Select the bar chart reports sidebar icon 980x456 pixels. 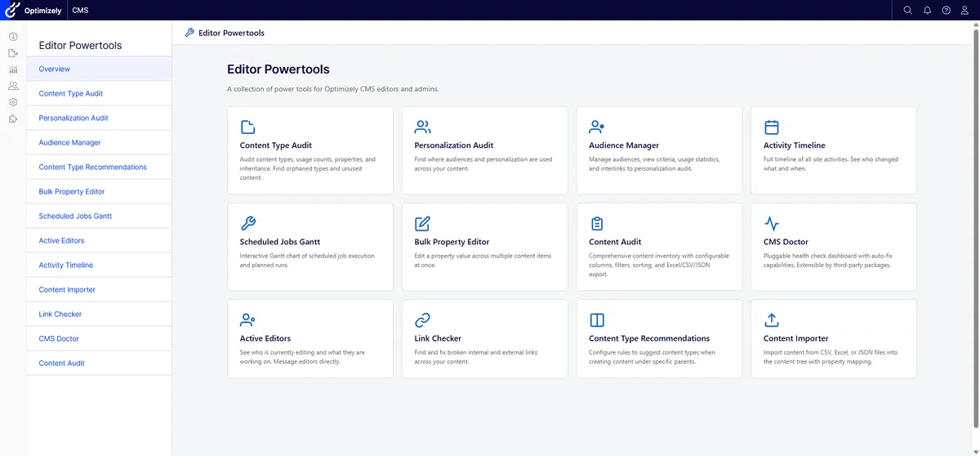[x=13, y=69]
